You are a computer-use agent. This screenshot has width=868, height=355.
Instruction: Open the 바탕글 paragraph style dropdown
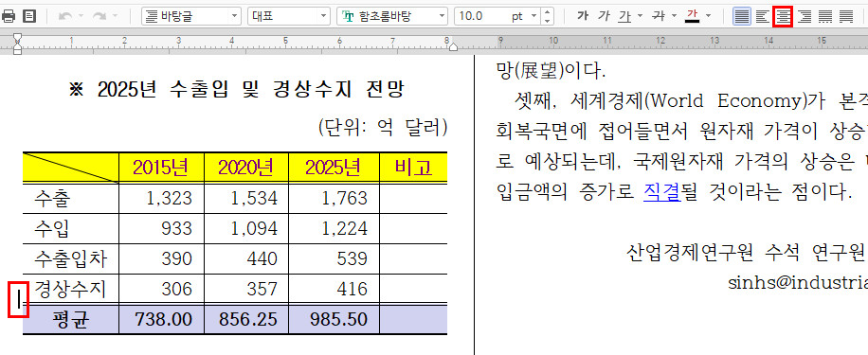[x=191, y=17]
